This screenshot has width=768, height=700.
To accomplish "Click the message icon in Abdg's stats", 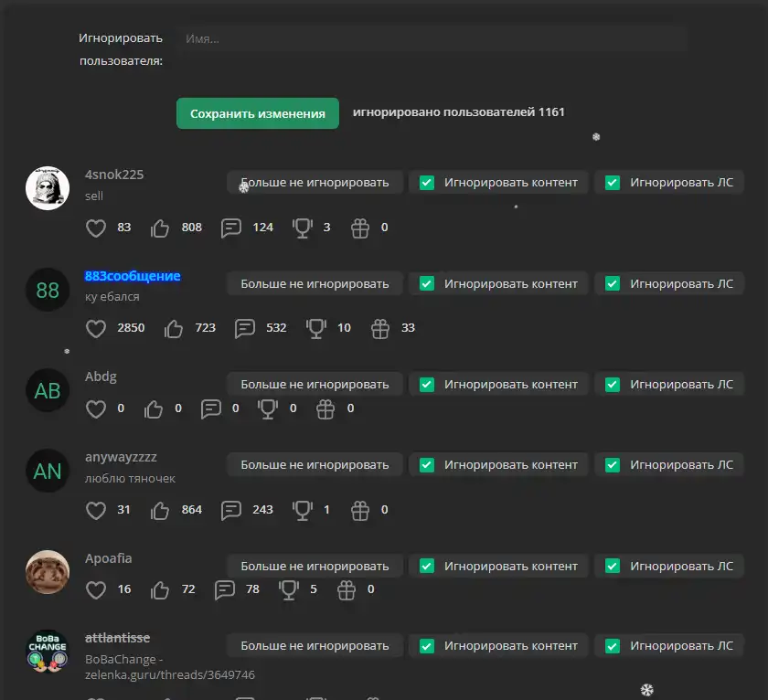I will pos(210,409).
